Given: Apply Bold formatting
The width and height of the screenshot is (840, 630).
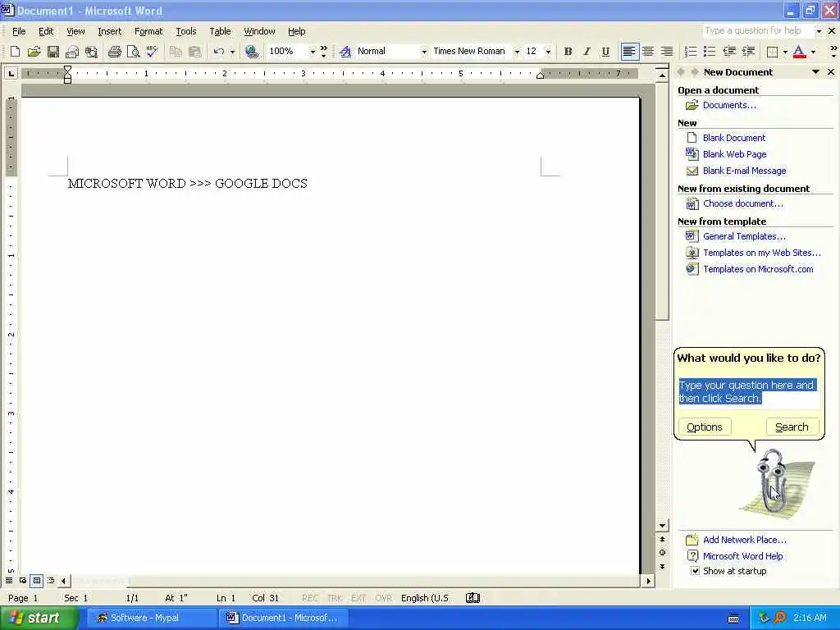Looking at the screenshot, I should coord(568,52).
